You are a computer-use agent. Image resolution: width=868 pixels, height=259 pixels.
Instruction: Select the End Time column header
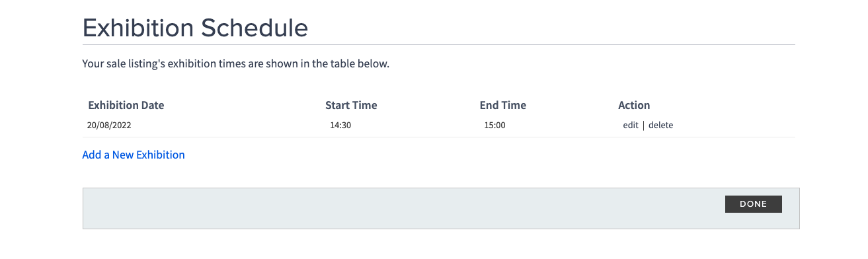coord(503,105)
